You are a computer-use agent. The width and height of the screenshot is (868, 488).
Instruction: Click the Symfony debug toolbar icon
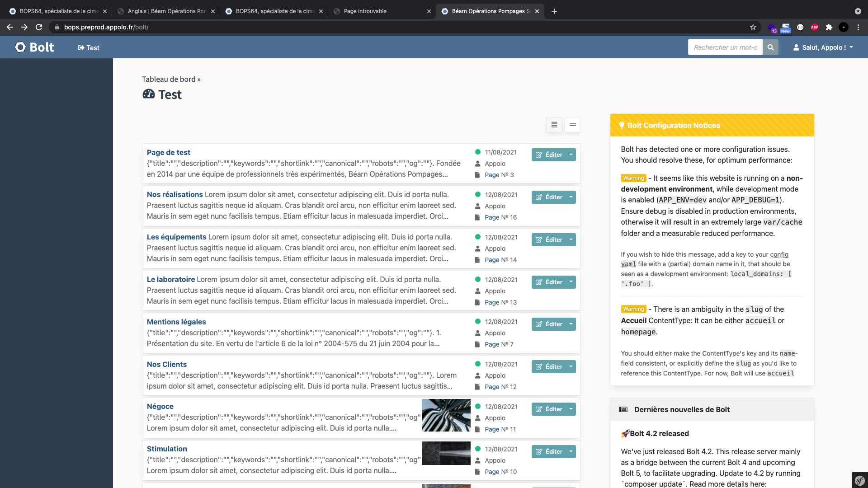859,480
